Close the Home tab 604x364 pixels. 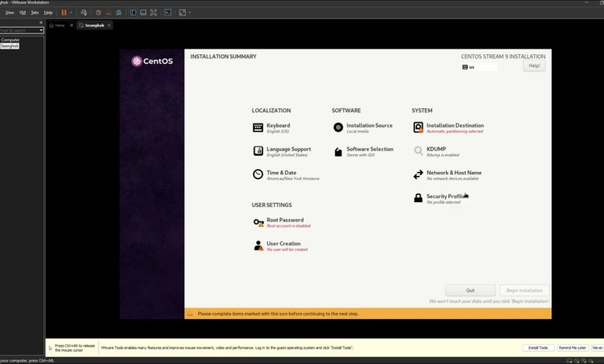pos(71,26)
